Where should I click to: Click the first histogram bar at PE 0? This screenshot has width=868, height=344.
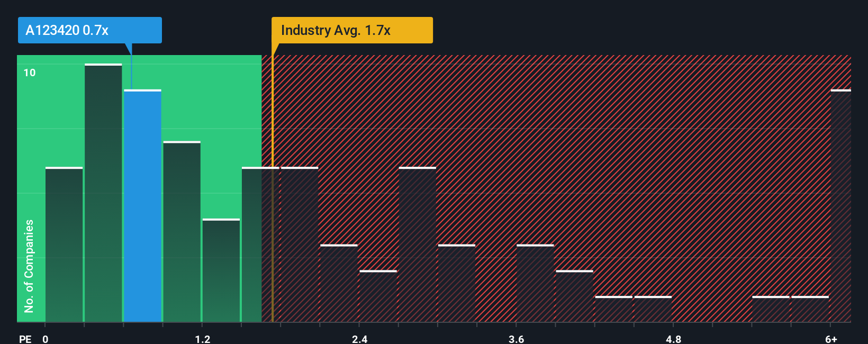coord(64,245)
